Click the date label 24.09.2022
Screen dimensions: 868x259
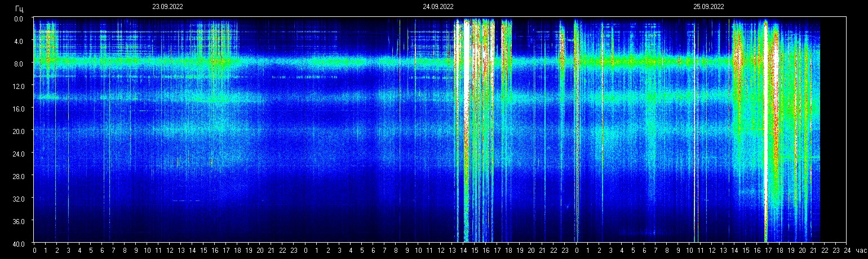438,7
